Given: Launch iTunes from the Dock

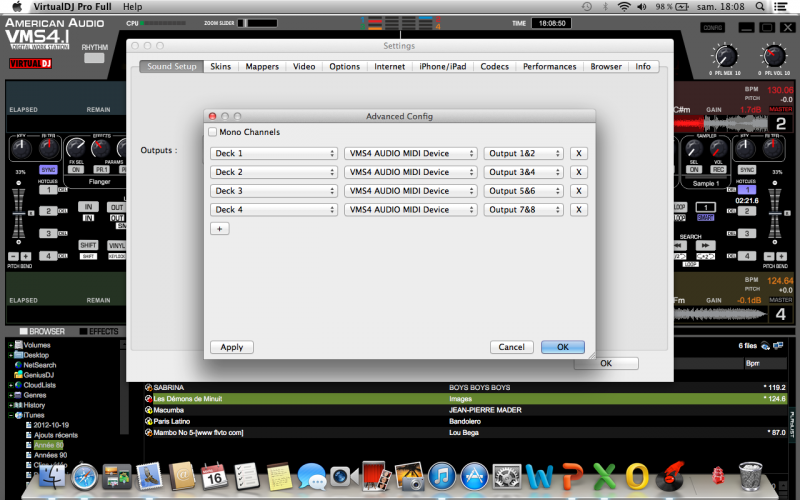Looking at the screenshot, I should click(442, 477).
